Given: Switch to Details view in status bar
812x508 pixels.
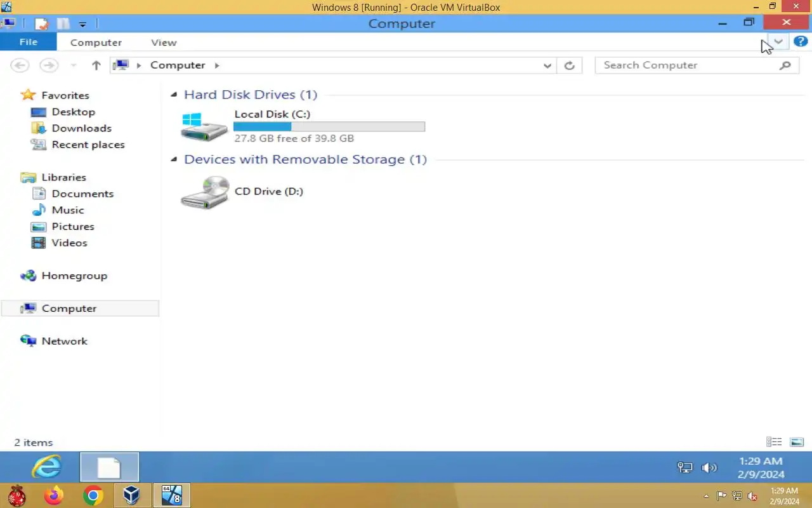Looking at the screenshot, I should coord(774,442).
